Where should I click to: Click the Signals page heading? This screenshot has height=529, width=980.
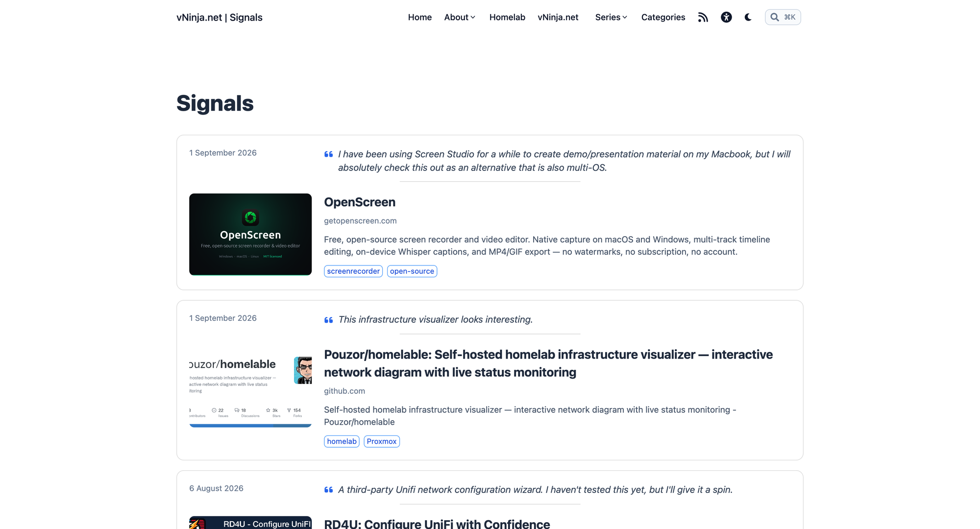tap(215, 103)
